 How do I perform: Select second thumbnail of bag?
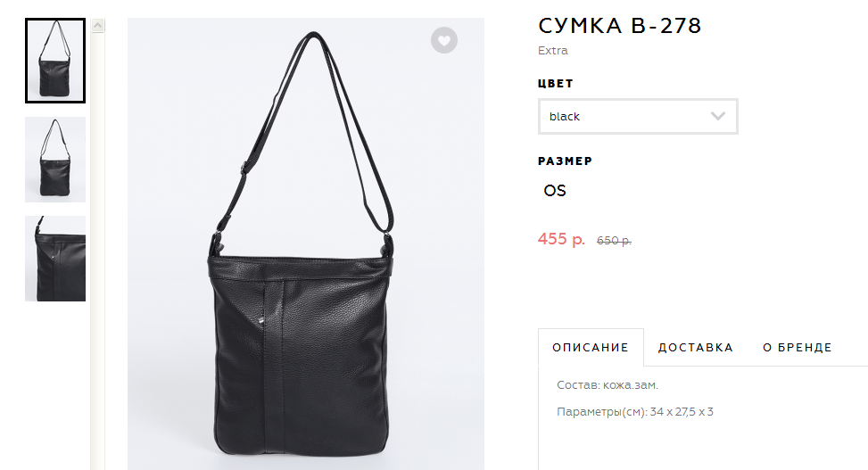click(x=55, y=160)
